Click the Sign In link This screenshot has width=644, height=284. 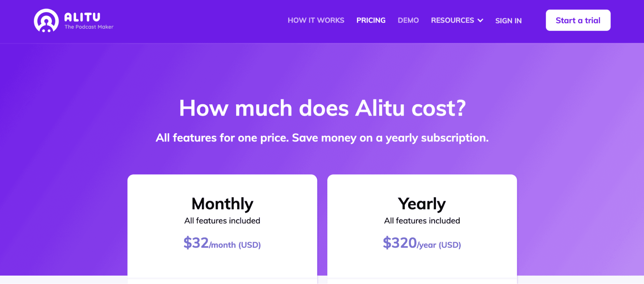508,21
